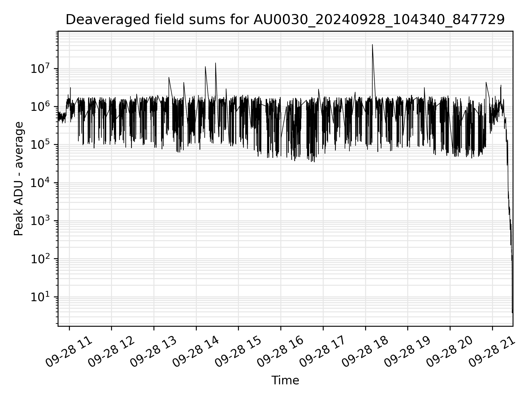
Task: Click the x tick label '09-28 13'
Action: (154, 352)
